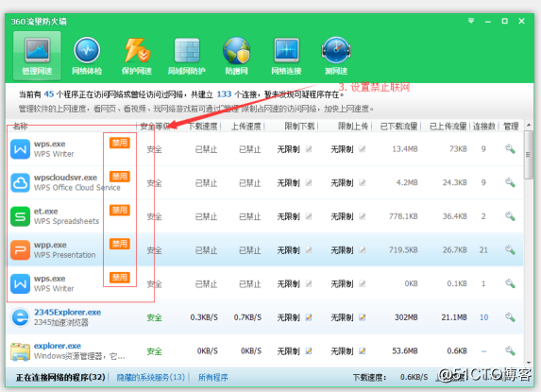Viewport: 541px width, 392px height.
Task: Open the 网络连接 network connections tool
Action: (286, 56)
